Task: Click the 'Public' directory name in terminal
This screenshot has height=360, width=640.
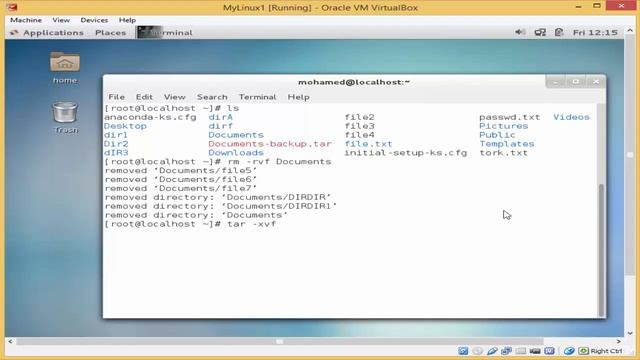Action: click(x=497, y=135)
